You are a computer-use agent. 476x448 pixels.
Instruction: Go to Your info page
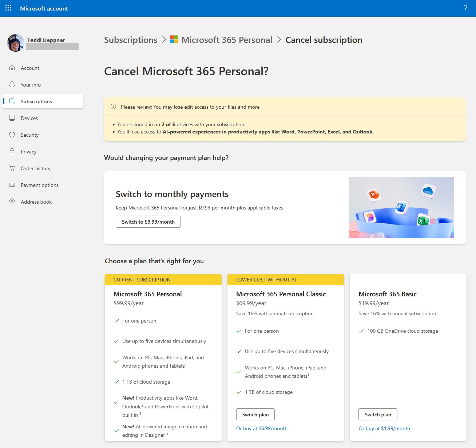pos(43,85)
